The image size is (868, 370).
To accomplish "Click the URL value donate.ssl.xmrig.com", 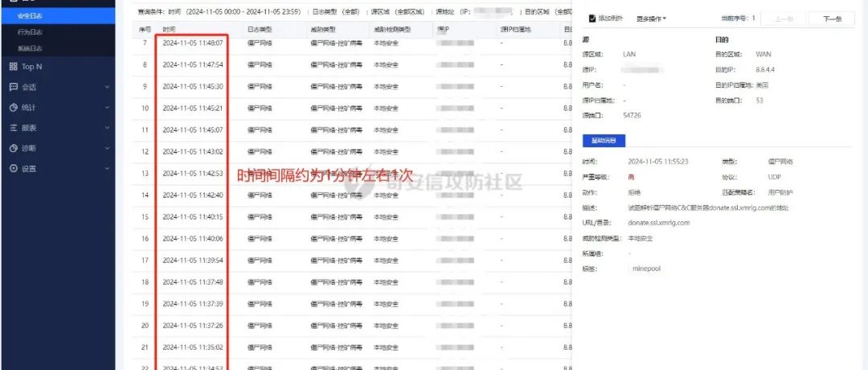I will pyautogui.click(x=659, y=223).
